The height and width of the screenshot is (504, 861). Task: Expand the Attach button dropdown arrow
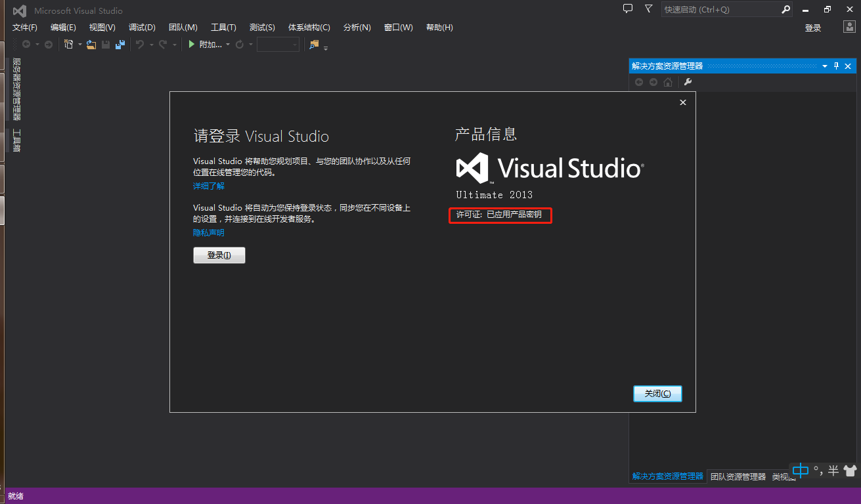(x=228, y=45)
